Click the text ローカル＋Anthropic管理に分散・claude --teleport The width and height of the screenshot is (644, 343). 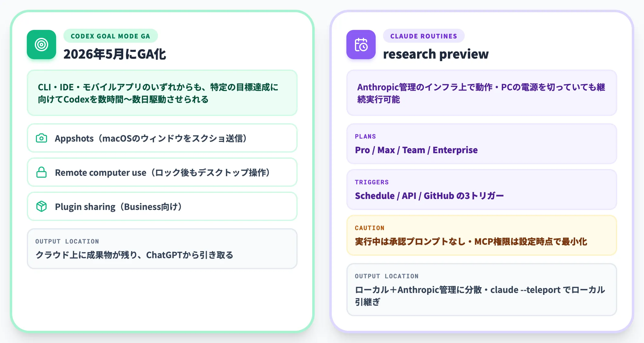point(480,296)
